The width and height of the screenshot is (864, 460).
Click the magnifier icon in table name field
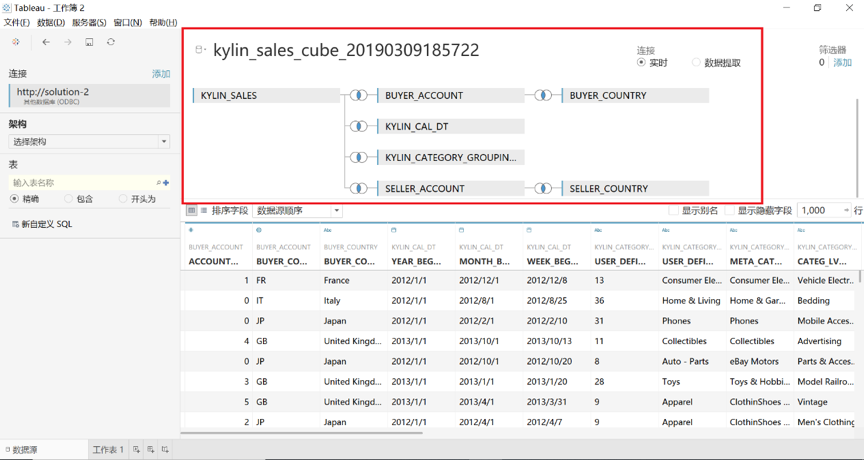159,183
